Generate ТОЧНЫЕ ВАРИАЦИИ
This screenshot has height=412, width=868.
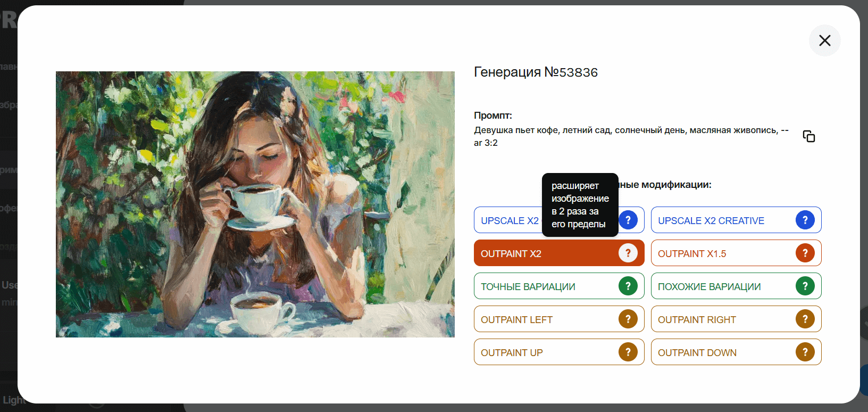(x=559, y=286)
